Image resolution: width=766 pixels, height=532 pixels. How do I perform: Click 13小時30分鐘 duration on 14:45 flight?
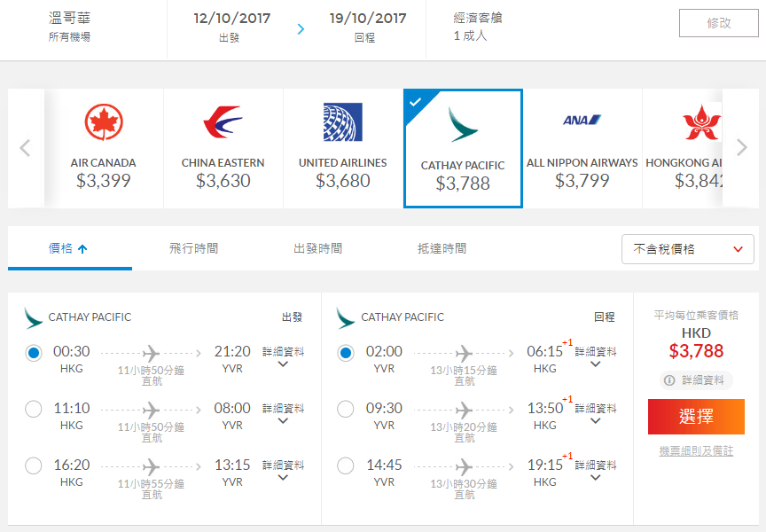(x=464, y=484)
